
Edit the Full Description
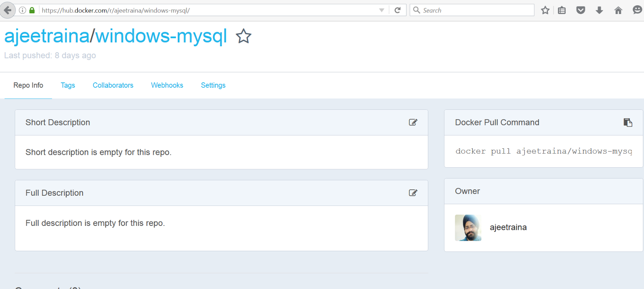[x=413, y=193]
